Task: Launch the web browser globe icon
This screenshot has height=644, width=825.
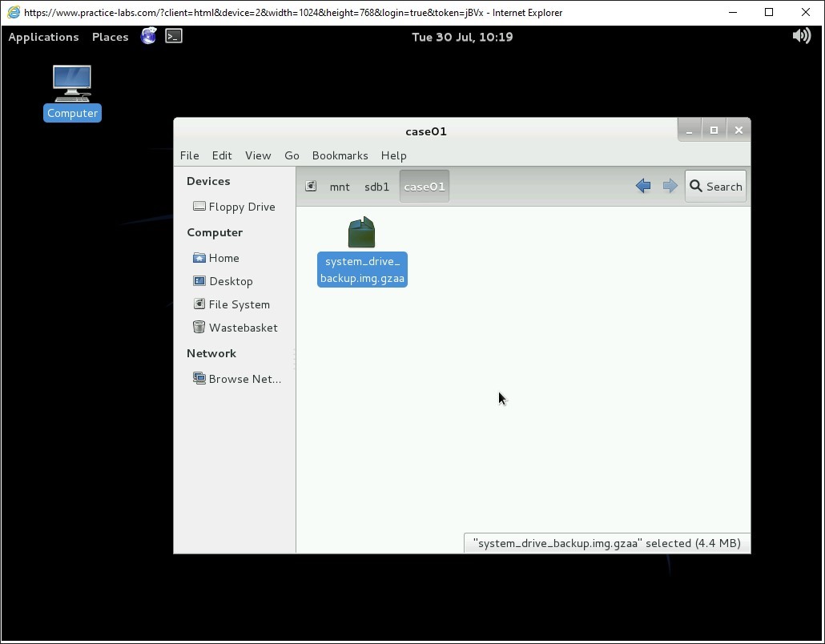Action: click(x=148, y=36)
